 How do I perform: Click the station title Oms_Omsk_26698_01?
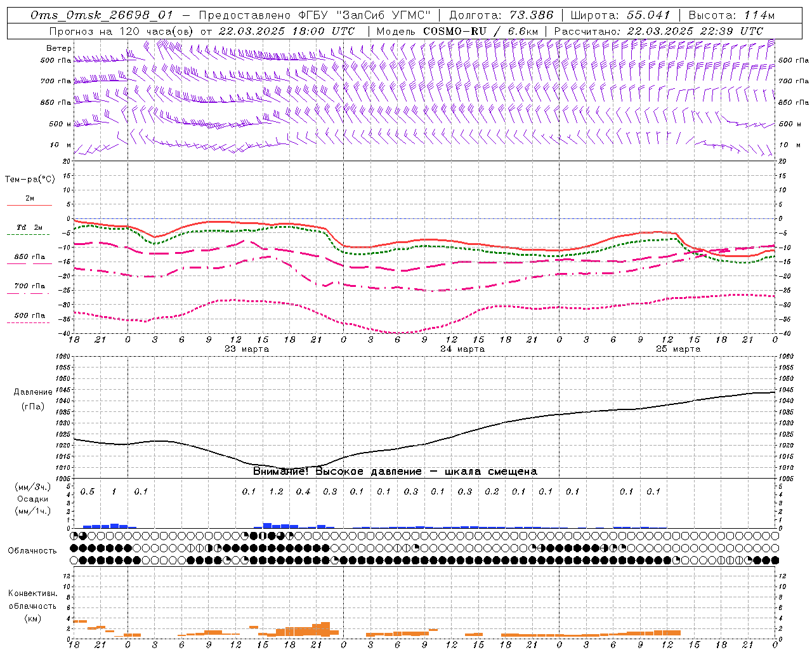pyautogui.click(x=101, y=15)
